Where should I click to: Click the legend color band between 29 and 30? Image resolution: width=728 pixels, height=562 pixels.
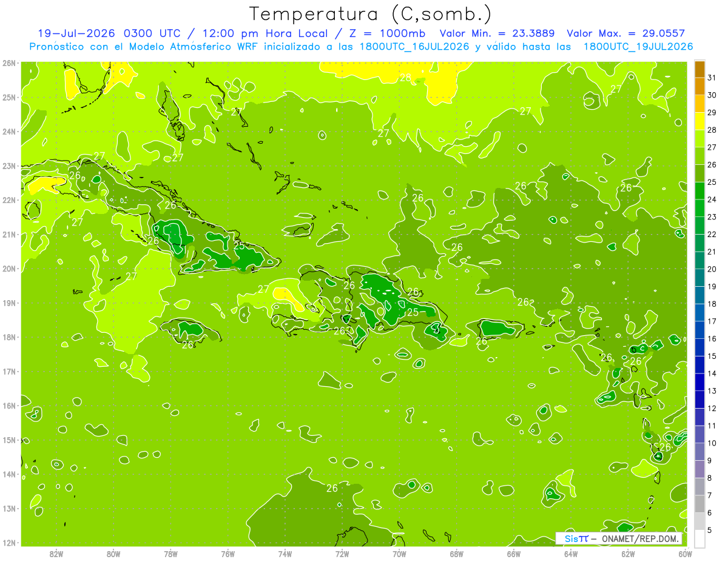point(699,104)
